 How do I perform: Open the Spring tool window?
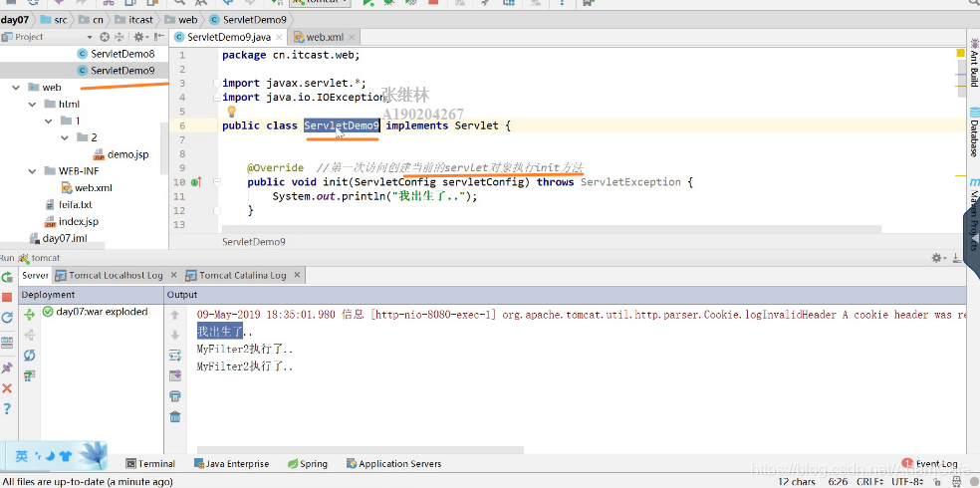point(308,464)
